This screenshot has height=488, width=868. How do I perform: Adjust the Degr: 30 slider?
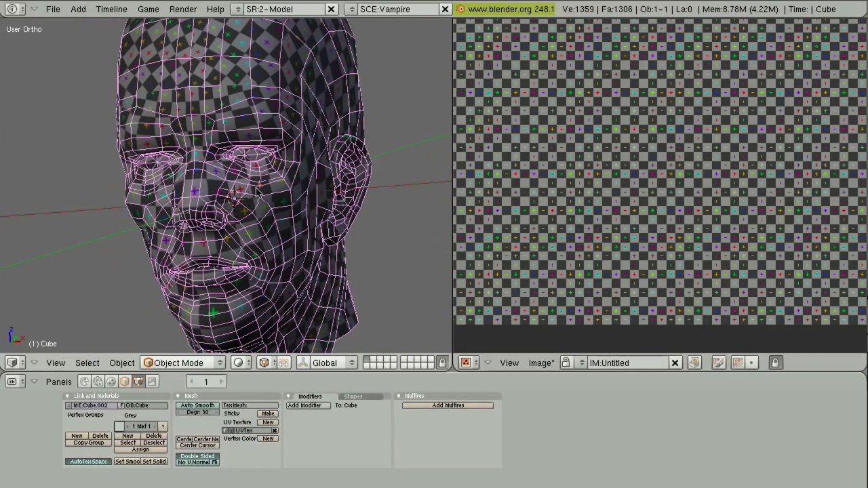pyautogui.click(x=197, y=412)
